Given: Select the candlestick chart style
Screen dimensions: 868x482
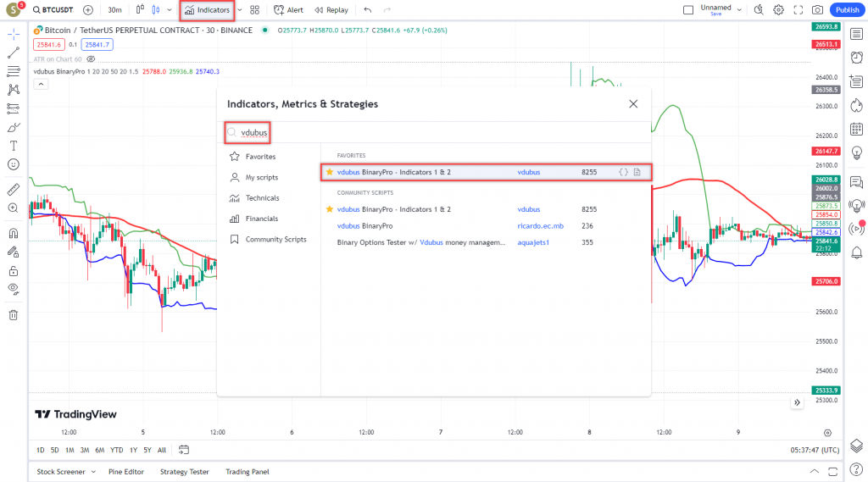Looking at the screenshot, I should click(x=156, y=10).
